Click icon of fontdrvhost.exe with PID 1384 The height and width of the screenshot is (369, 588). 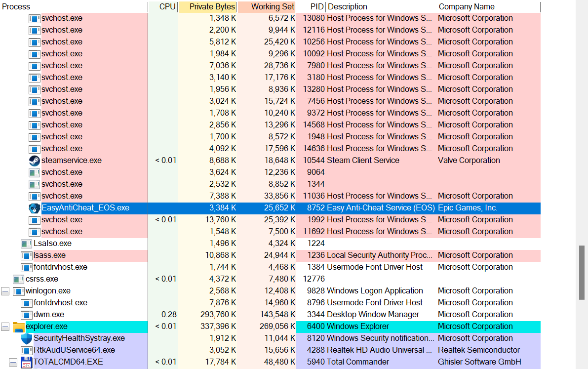[27, 267]
